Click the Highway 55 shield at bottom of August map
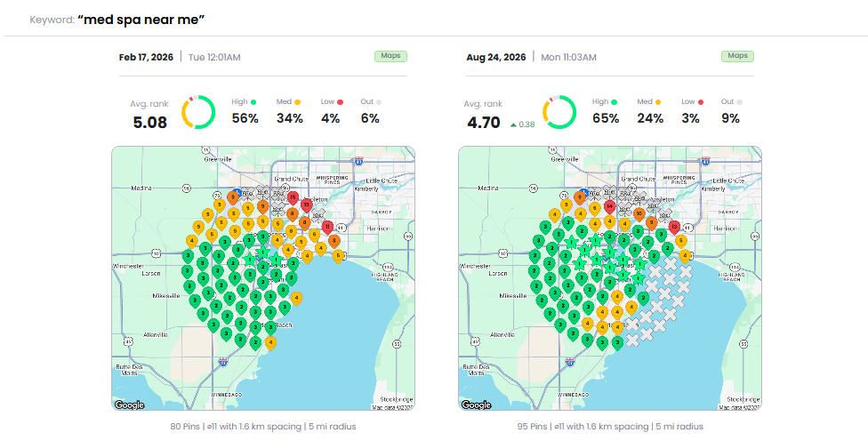 click(x=744, y=344)
